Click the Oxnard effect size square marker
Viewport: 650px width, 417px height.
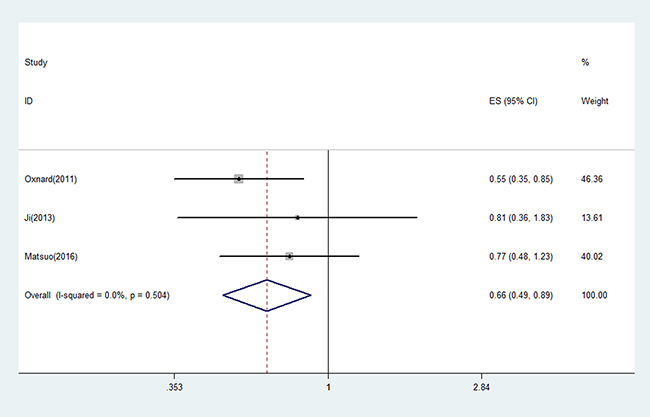[x=238, y=179]
